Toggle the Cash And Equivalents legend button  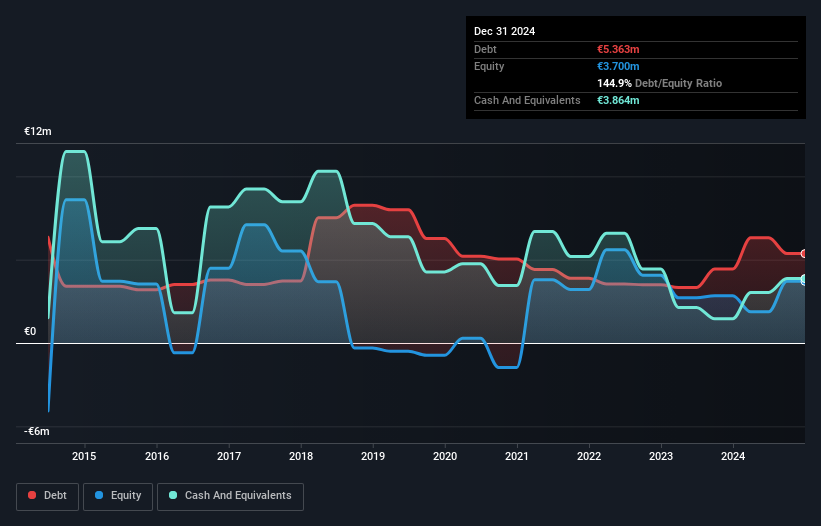click(x=230, y=496)
